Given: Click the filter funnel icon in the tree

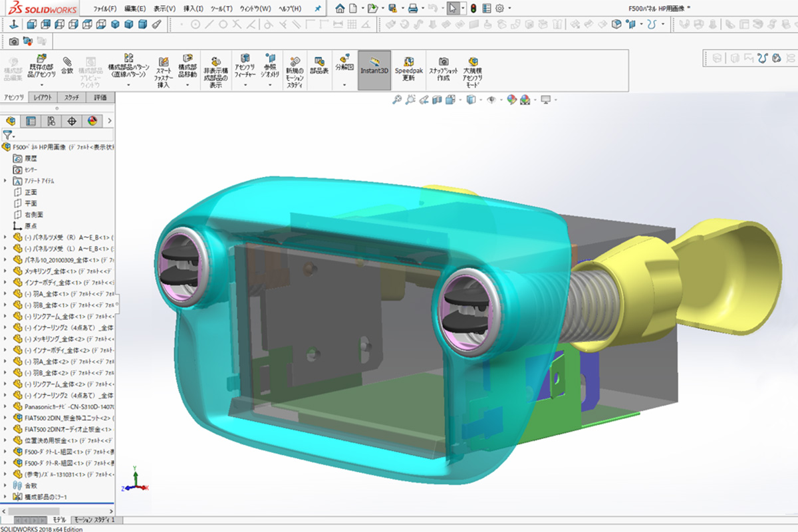Looking at the screenshot, I should pyautogui.click(x=7, y=135).
